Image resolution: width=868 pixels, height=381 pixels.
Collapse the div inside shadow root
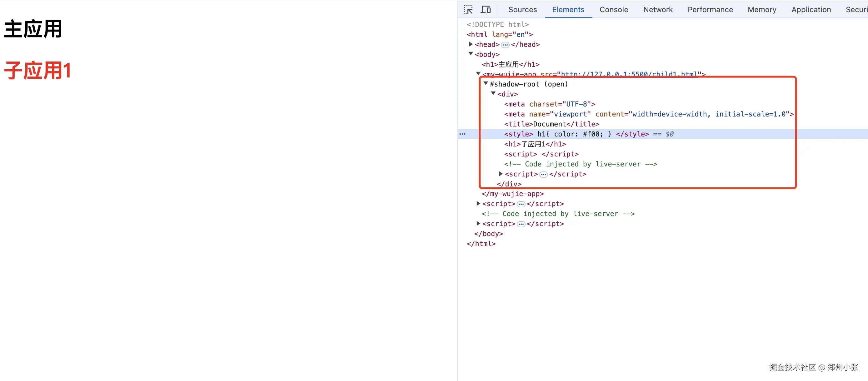(493, 94)
